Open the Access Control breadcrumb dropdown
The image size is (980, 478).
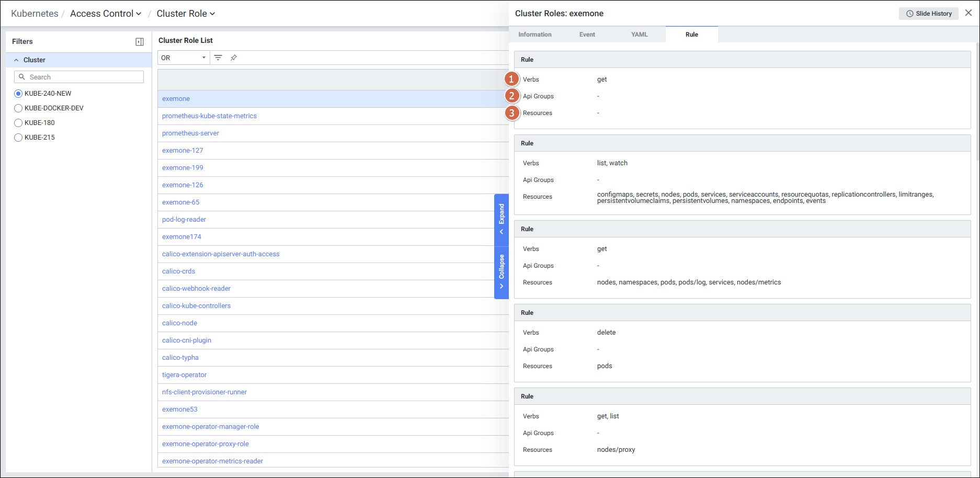(x=106, y=14)
